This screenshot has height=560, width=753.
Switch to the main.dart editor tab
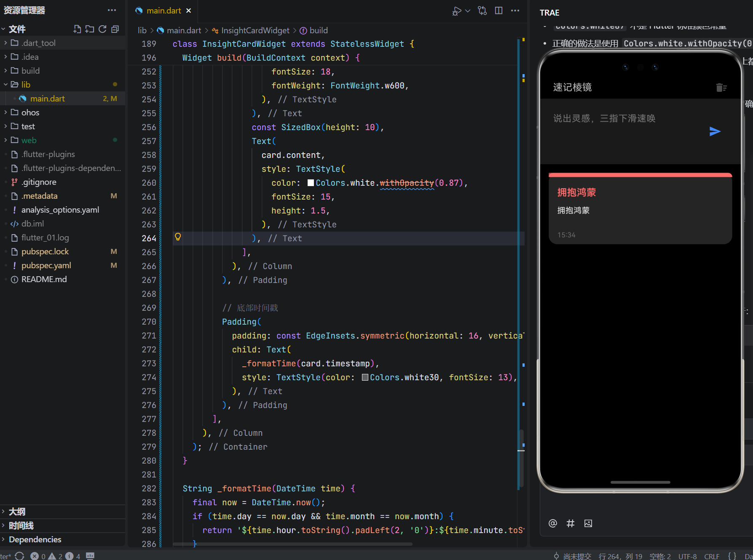tap(163, 11)
